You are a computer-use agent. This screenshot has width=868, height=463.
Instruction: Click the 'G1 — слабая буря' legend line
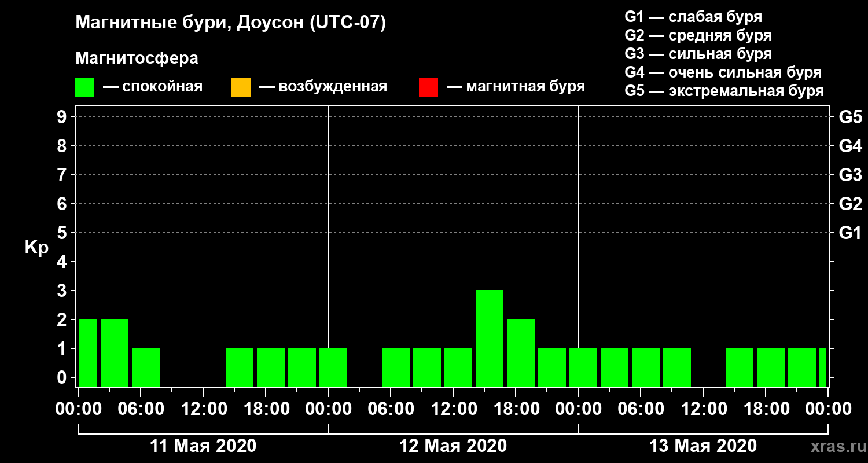coord(693,16)
